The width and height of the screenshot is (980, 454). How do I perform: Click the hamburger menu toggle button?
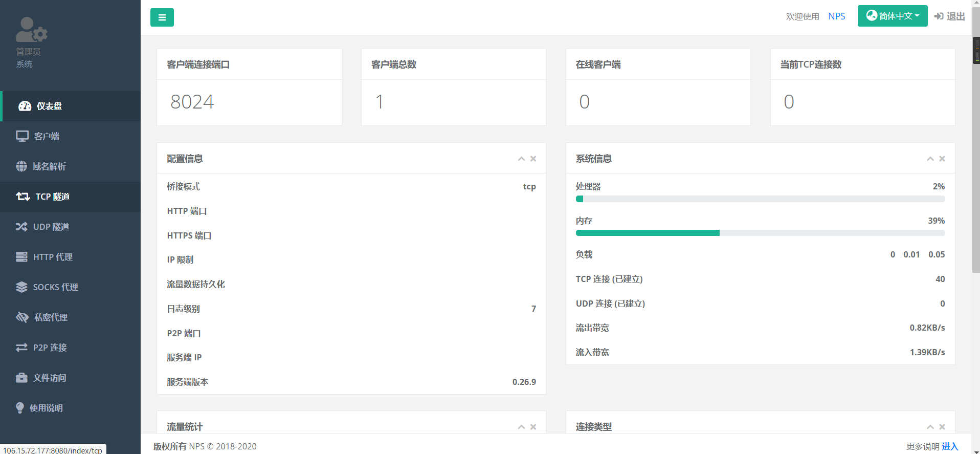pos(162,17)
